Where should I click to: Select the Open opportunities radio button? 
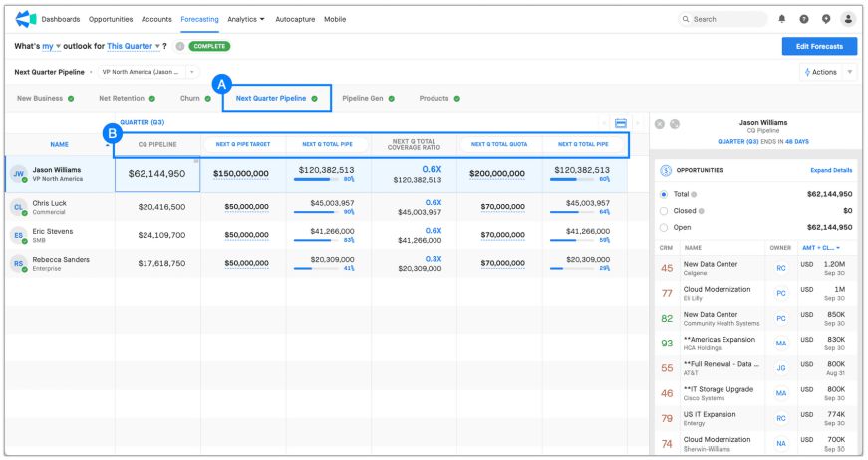pos(663,228)
